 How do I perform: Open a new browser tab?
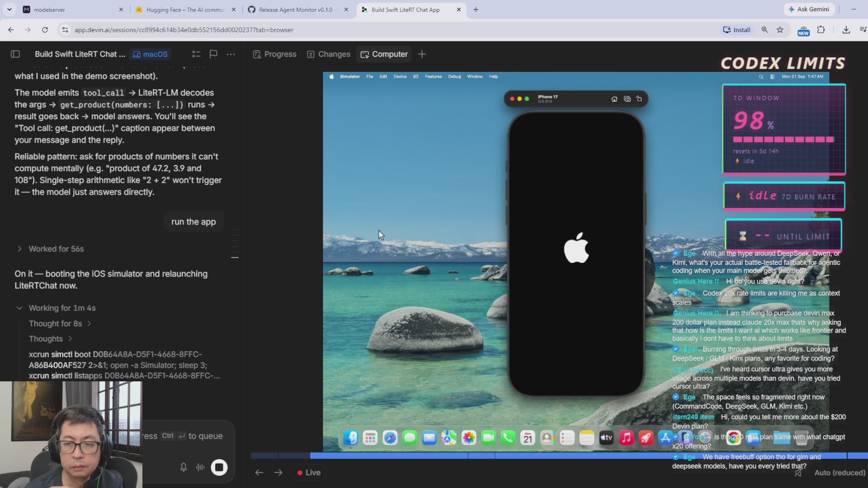[x=476, y=9]
